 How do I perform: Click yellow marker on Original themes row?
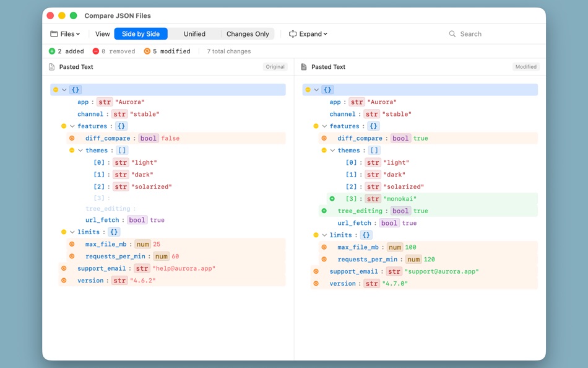point(72,150)
